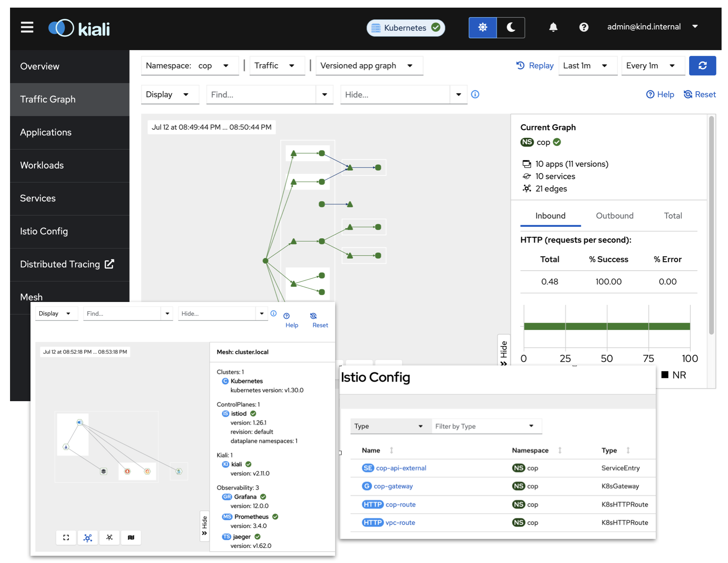Switch to the Outbound tab
Image resolution: width=728 pixels, height=563 pixels.
tap(614, 216)
